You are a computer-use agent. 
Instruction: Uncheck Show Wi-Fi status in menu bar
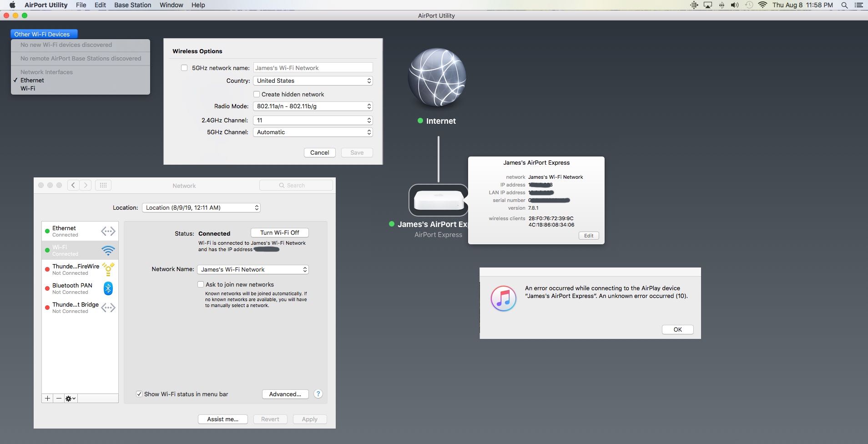(139, 394)
